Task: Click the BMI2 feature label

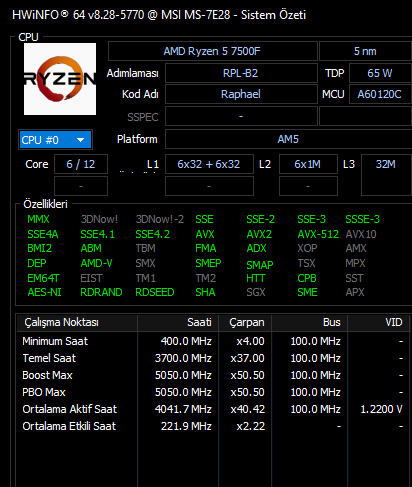Action: [x=40, y=248]
